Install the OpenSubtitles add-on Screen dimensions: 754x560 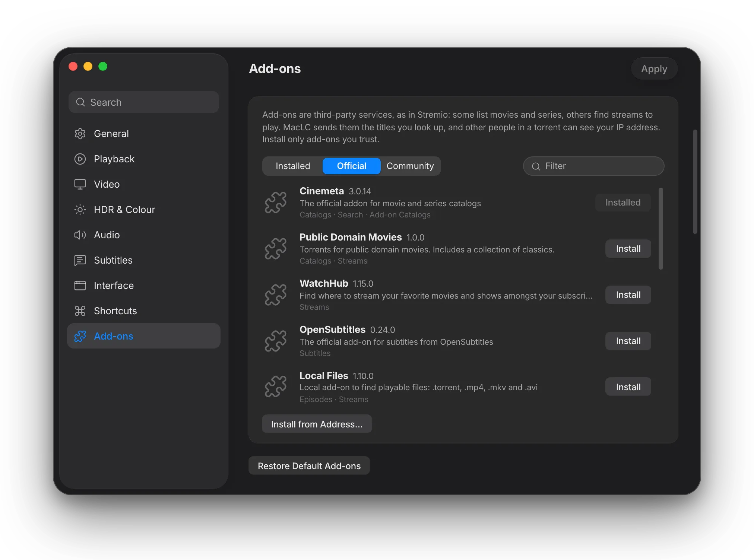(x=628, y=341)
